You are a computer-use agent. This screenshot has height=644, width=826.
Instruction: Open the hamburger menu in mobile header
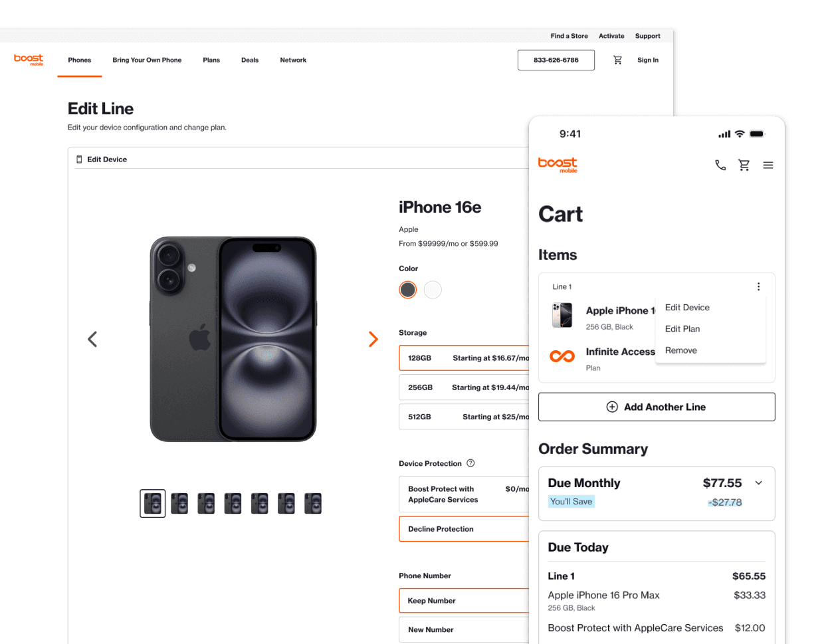[768, 165]
